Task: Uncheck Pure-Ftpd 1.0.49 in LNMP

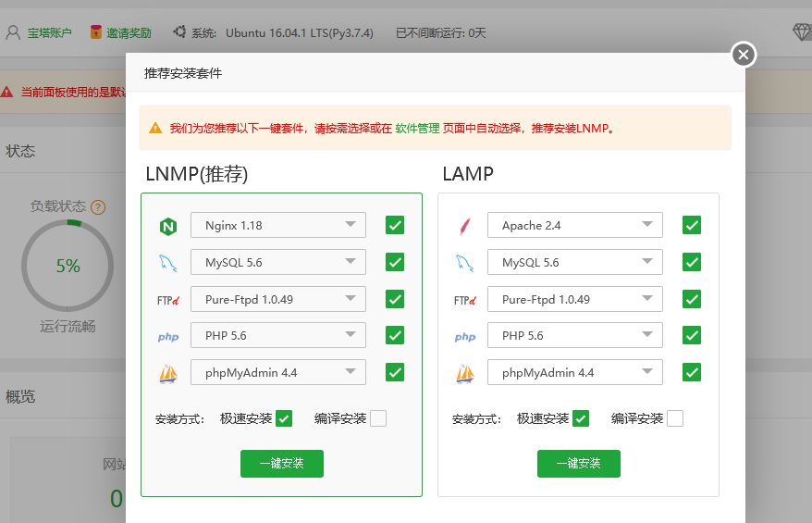Action: click(395, 299)
